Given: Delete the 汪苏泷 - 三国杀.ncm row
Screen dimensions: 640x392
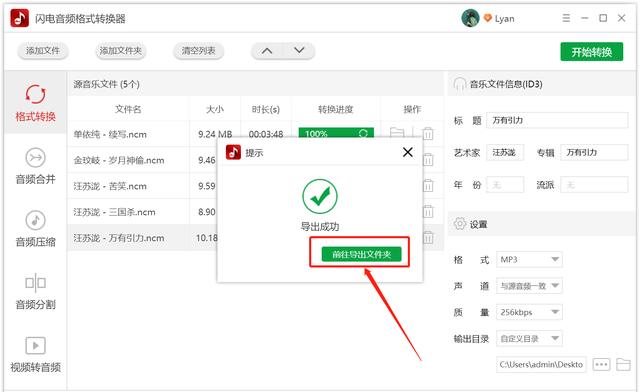Looking at the screenshot, I should coord(428,212).
